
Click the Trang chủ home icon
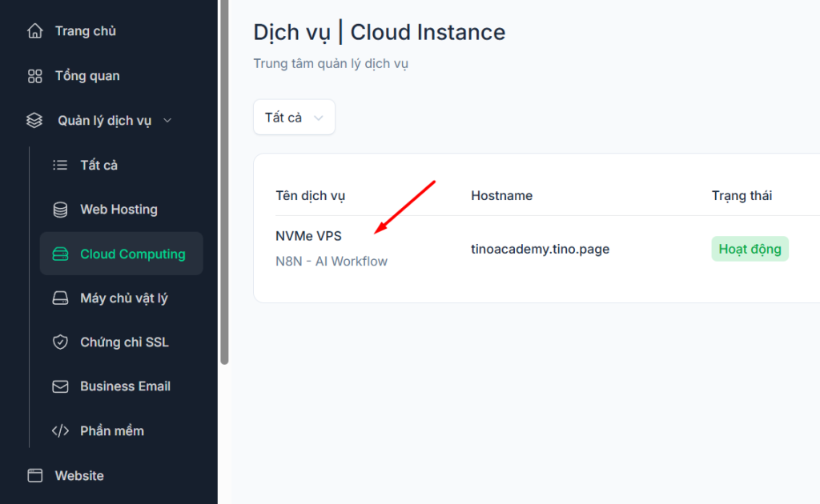coord(34,30)
